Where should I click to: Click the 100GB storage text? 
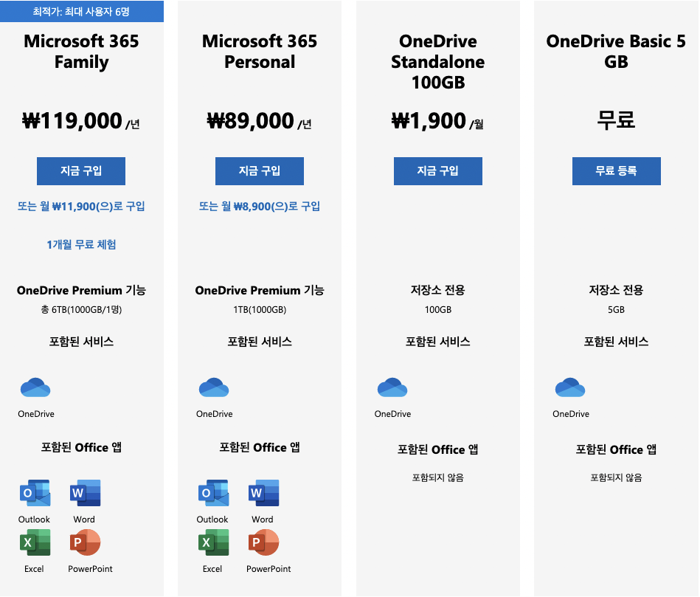[438, 309]
